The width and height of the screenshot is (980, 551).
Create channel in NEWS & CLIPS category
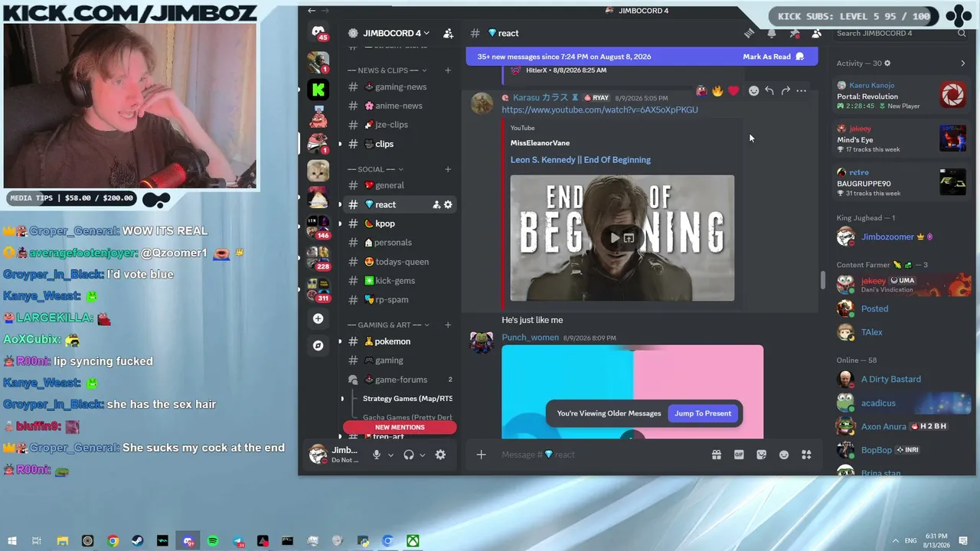click(x=448, y=70)
